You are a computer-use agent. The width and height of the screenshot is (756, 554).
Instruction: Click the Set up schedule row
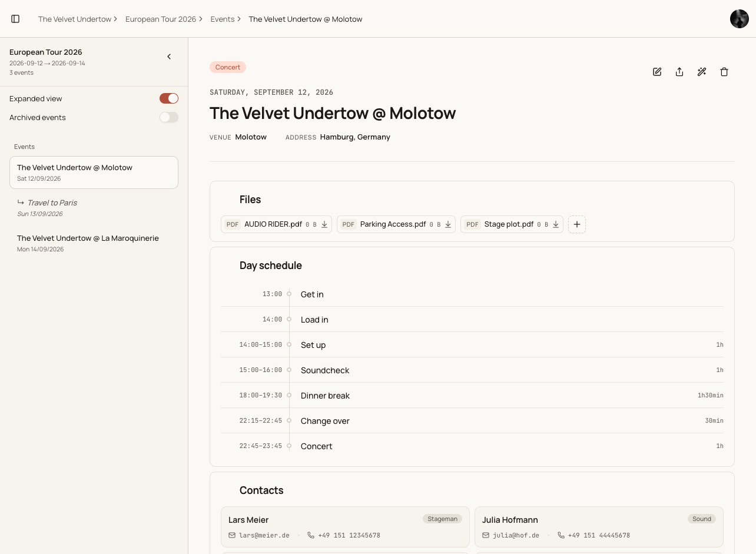472,345
